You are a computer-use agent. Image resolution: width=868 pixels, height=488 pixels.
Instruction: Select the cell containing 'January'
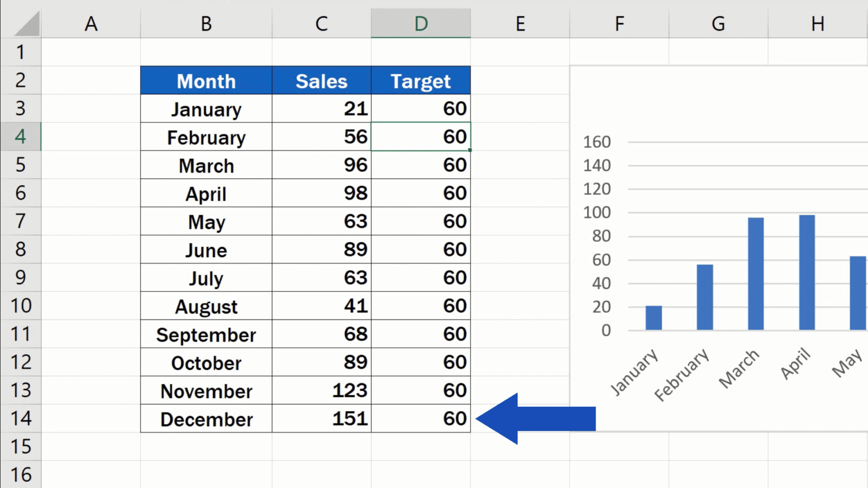click(x=206, y=108)
